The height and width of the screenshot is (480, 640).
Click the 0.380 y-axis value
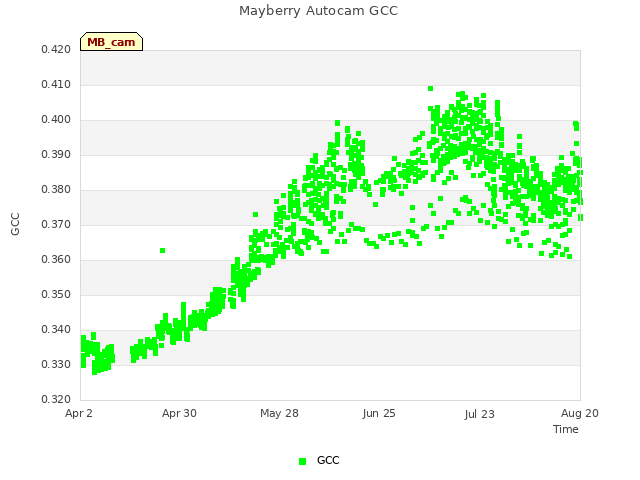(56, 190)
